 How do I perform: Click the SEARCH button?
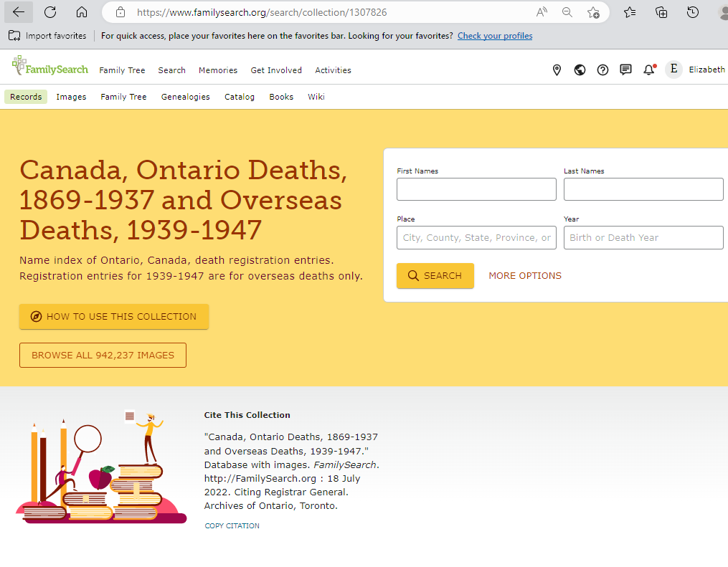[x=435, y=275]
